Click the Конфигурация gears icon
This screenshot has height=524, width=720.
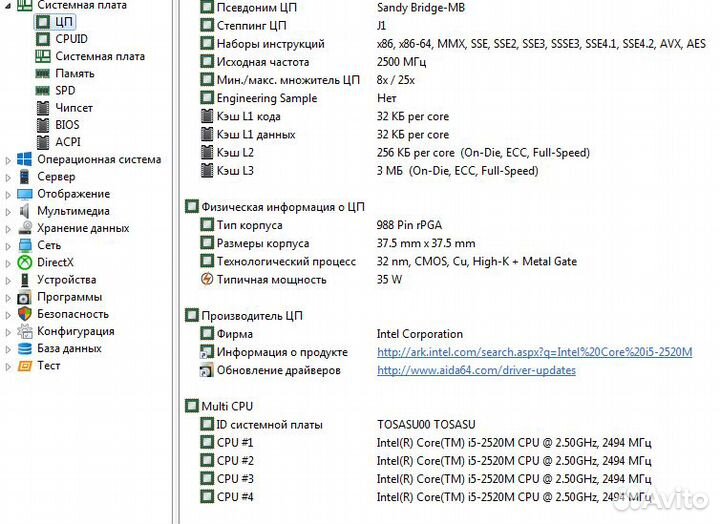[x=24, y=331]
